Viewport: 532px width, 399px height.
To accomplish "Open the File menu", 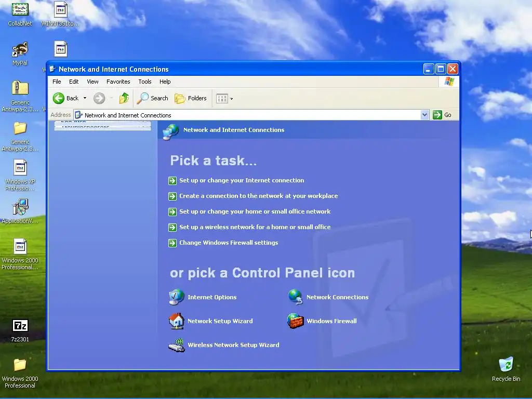I will coord(57,82).
